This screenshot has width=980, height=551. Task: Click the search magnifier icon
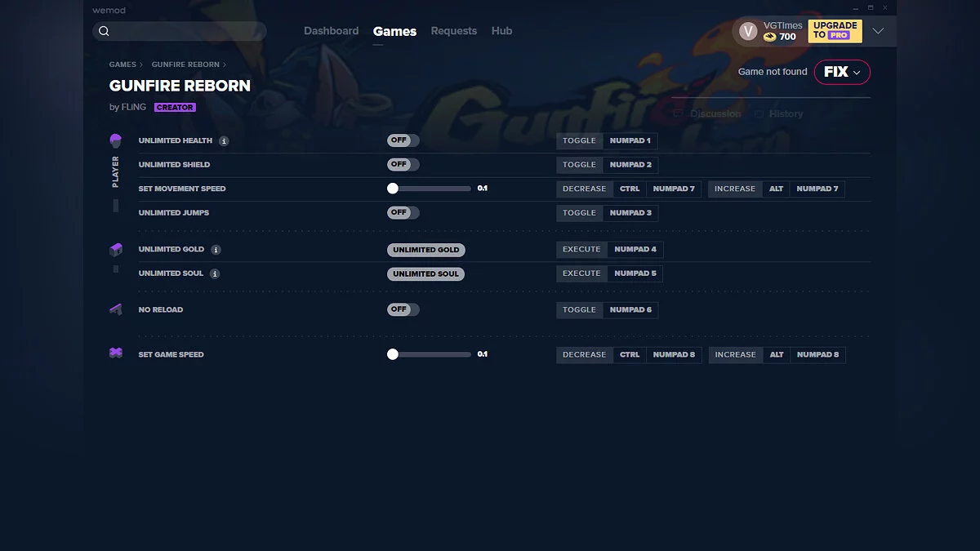tap(104, 31)
